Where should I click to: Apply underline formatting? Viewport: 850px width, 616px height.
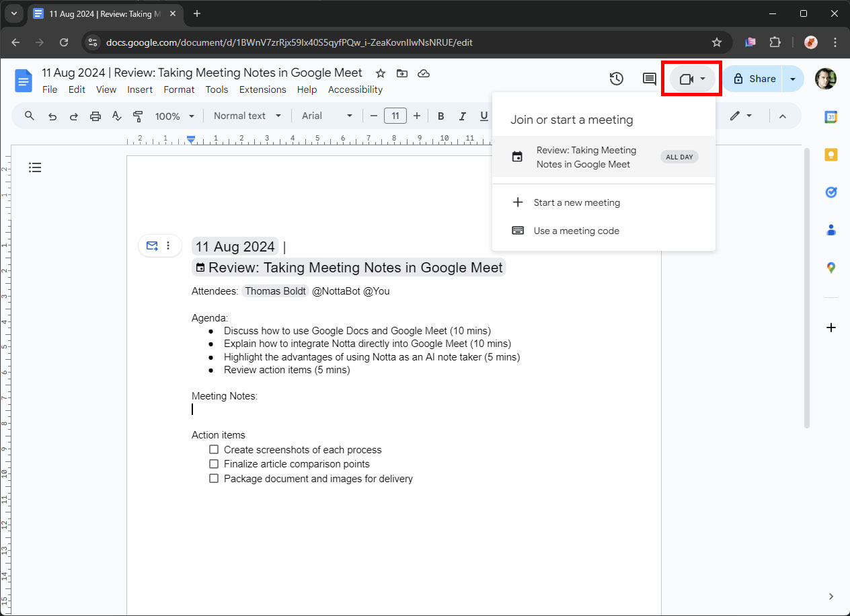click(x=484, y=116)
